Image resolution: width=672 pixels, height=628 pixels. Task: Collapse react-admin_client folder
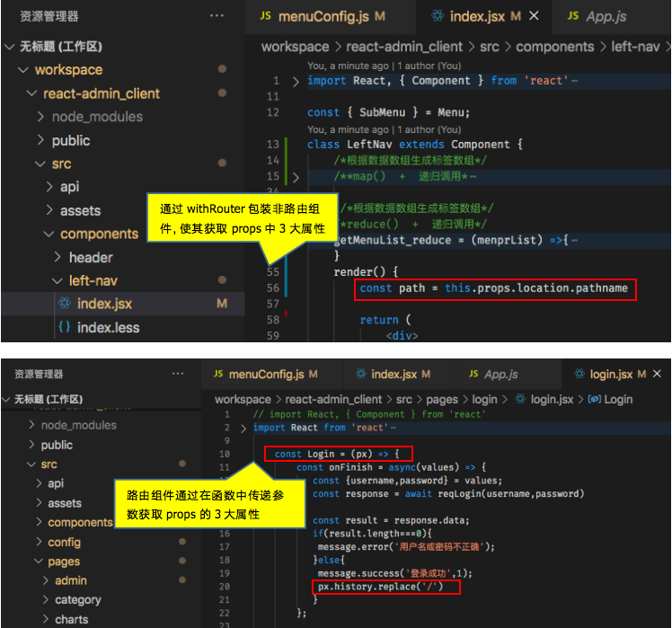pos(31,93)
